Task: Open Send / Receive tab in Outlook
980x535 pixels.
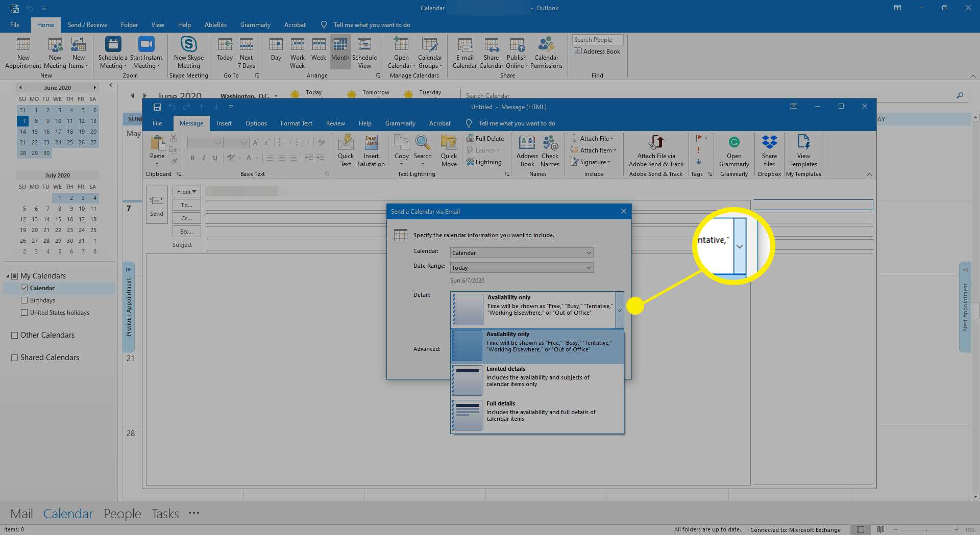Action: [87, 25]
